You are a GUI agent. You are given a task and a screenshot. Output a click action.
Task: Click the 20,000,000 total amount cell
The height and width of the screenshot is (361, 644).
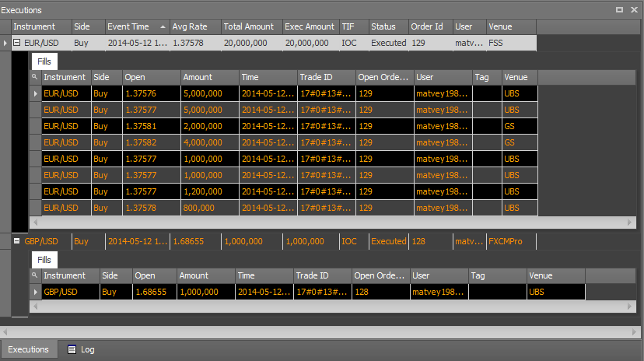click(x=252, y=43)
